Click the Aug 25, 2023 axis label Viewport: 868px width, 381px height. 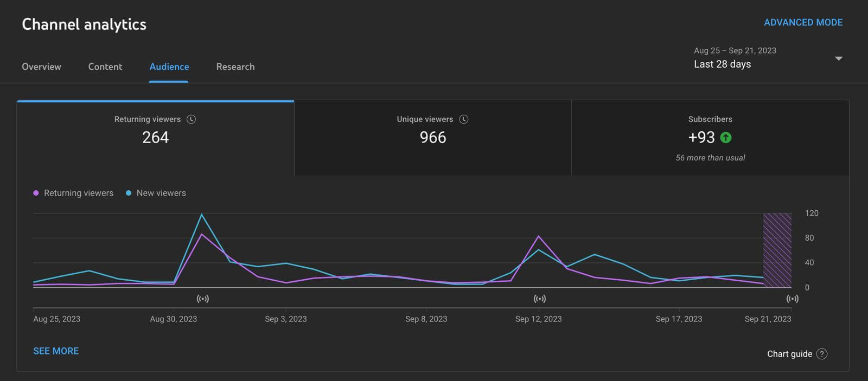pos(56,319)
